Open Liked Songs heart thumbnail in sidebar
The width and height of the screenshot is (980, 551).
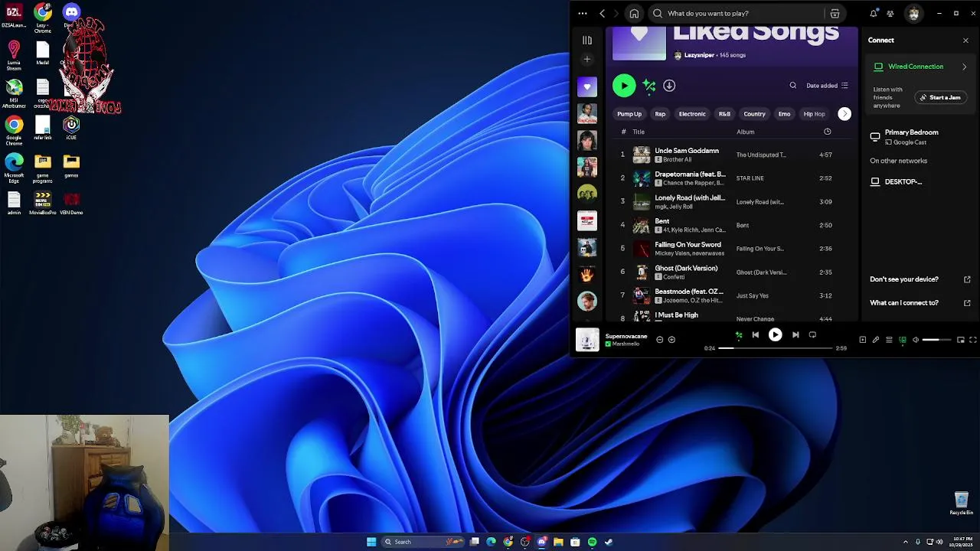tap(587, 86)
